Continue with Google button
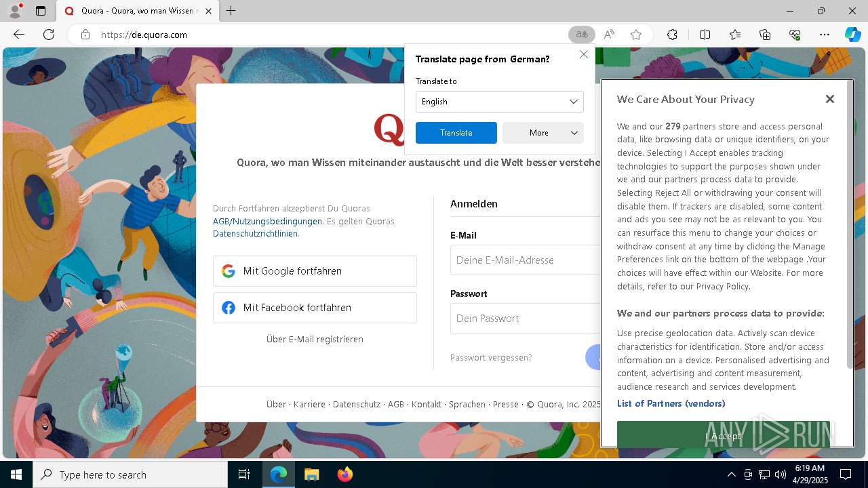Screen dimensions: 868x488 tap(315, 271)
